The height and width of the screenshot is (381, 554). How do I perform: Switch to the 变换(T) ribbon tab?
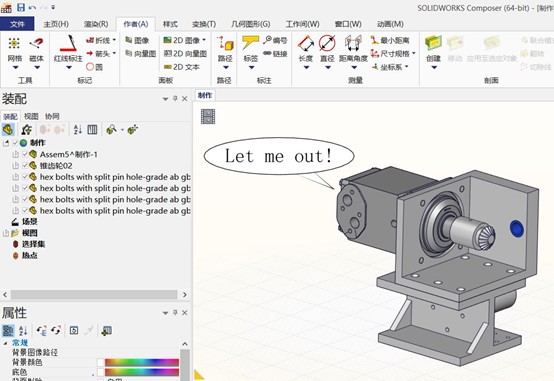(x=204, y=24)
